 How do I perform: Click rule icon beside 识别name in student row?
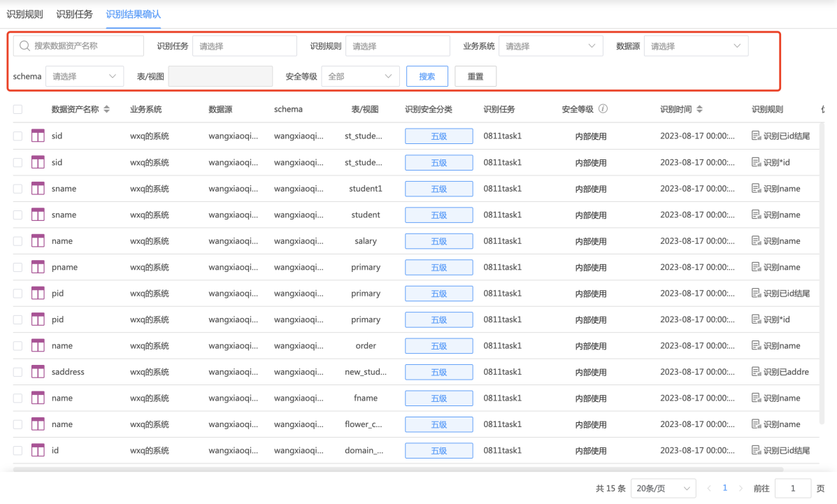[x=756, y=215]
